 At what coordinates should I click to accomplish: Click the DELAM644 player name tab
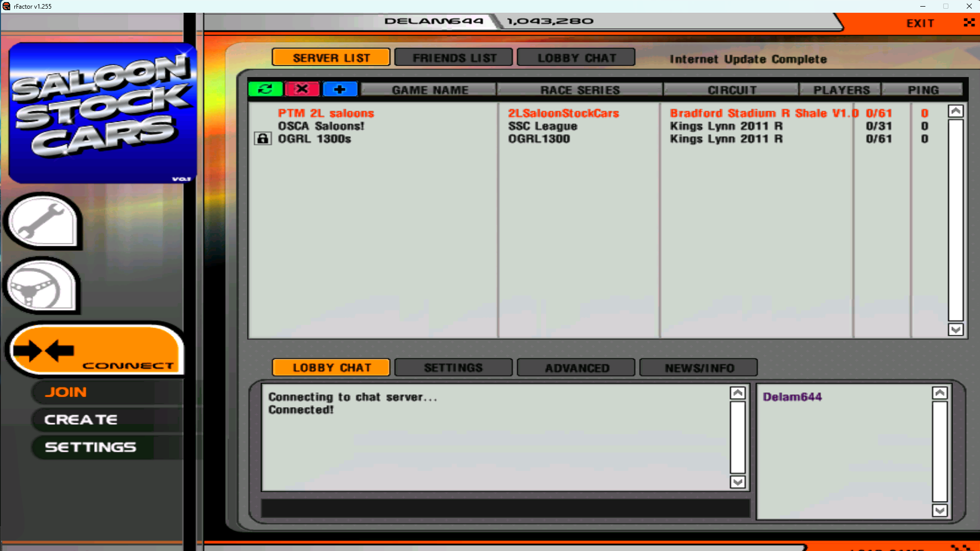(x=433, y=21)
